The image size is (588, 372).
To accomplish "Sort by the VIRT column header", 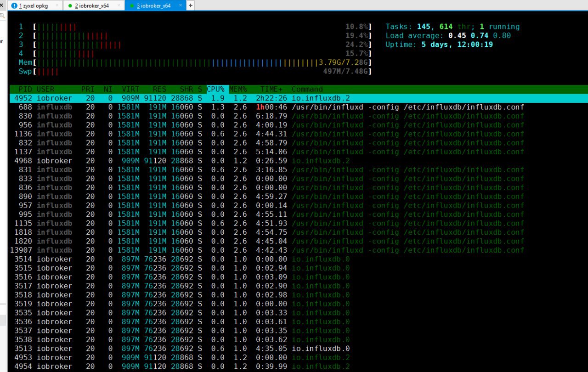I will [130, 89].
